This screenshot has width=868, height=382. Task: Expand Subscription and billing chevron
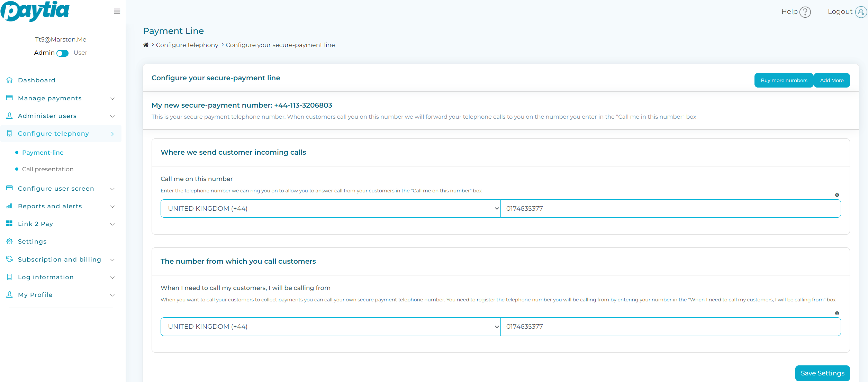[x=112, y=260]
